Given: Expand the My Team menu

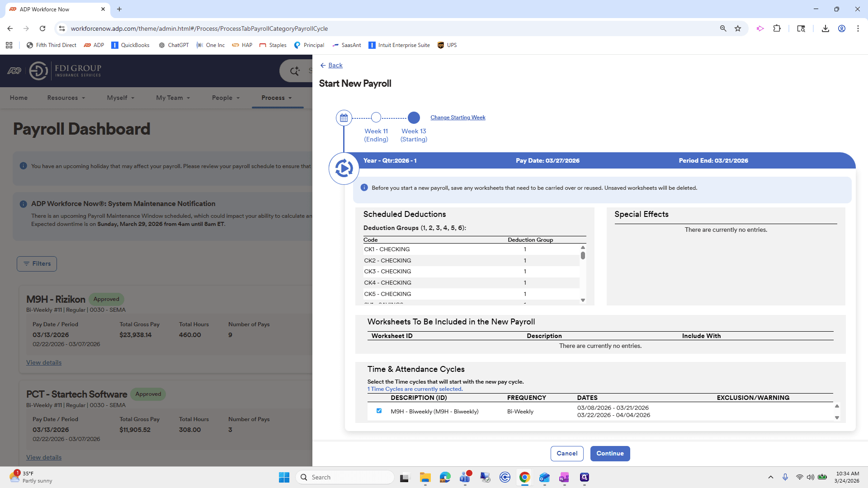Looking at the screenshot, I should (x=173, y=98).
